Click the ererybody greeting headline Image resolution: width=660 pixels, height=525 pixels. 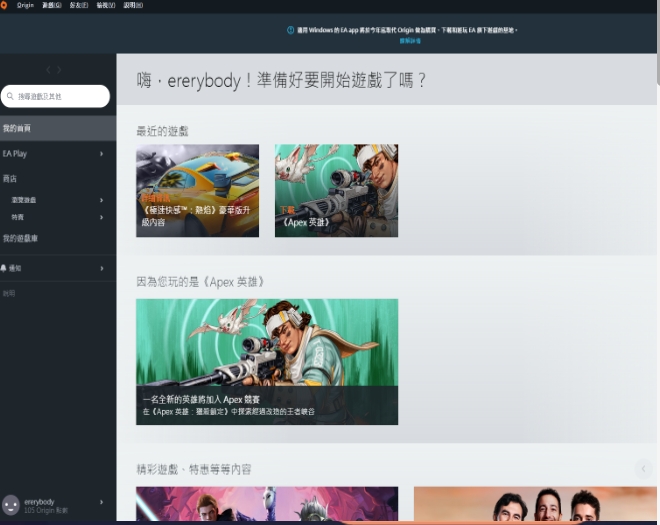[x=281, y=80]
